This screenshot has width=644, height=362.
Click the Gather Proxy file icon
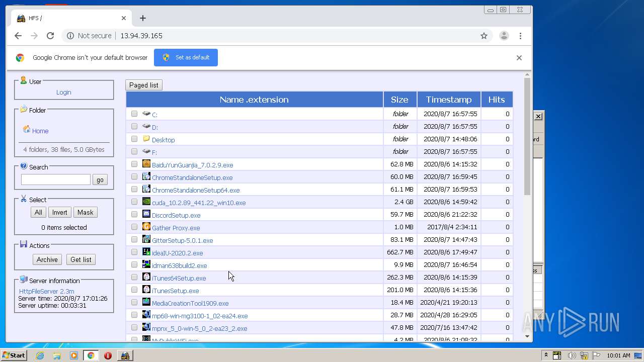(x=146, y=227)
